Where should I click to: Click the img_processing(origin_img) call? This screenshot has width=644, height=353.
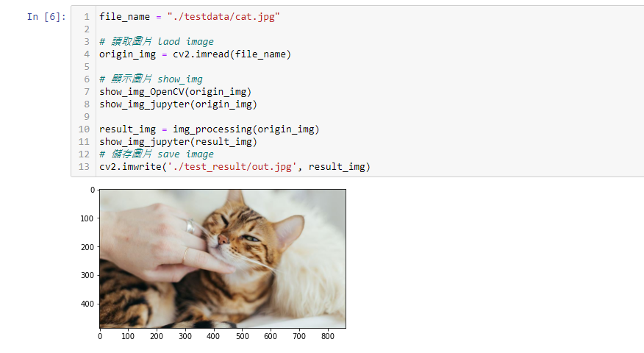coord(246,129)
